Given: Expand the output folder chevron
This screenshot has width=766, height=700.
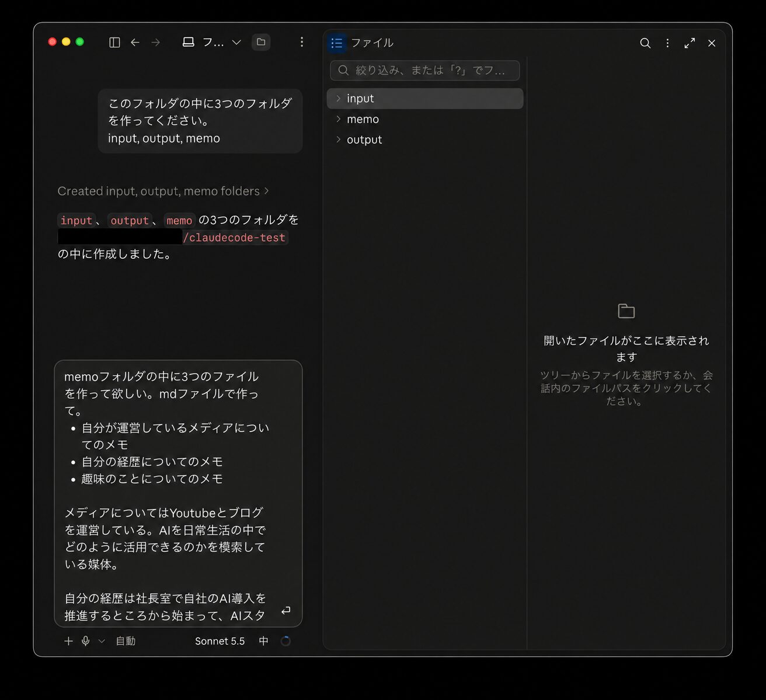Looking at the screenshot, I should (338, 140).
